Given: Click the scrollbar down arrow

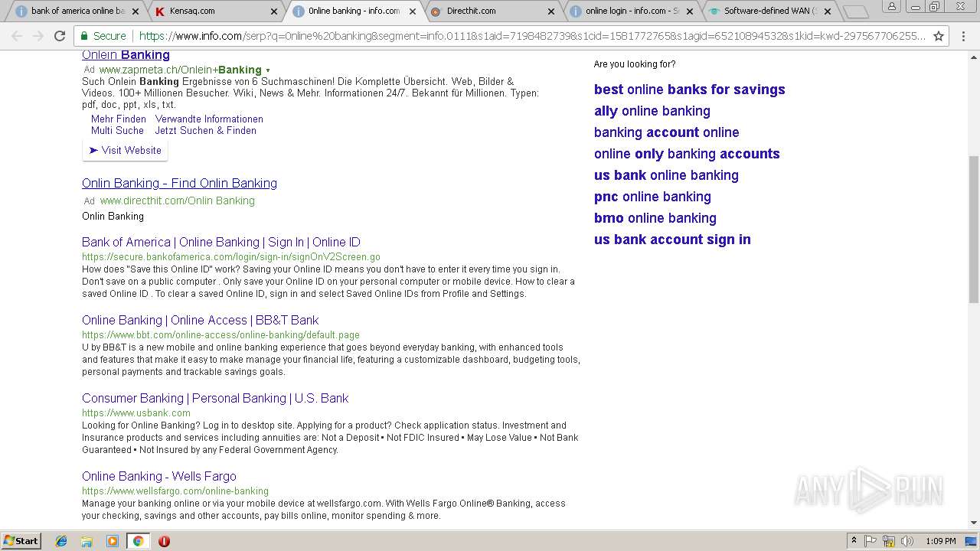Looking at the screenshot, I should pos(973,523).
